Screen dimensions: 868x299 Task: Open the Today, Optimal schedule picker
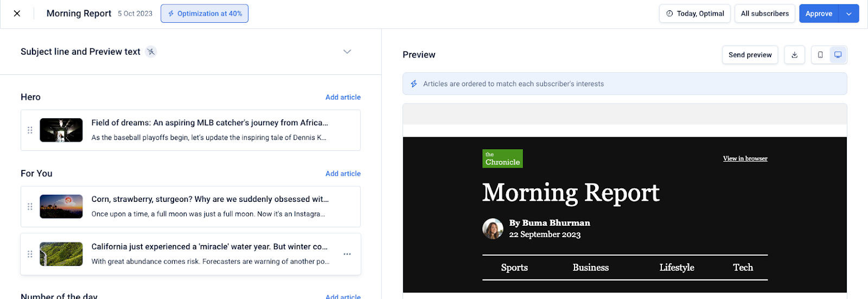click(695, 14)
